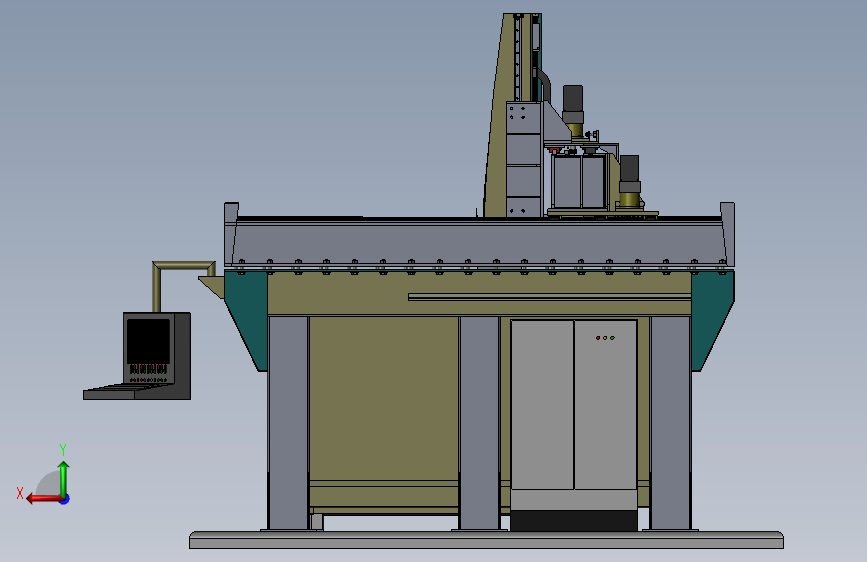Pick the red indicator light on the cabinet
The width and height of the screenshot is (867, 562).
tap(598, 337)
